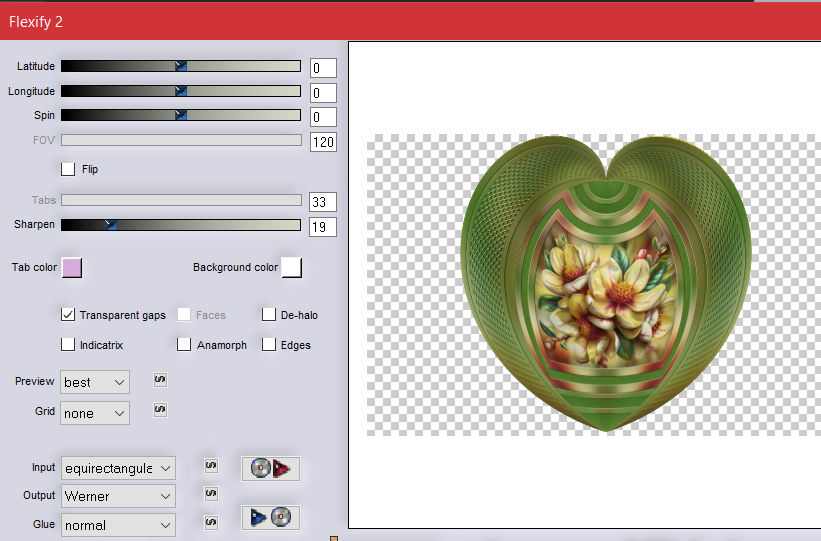
Task: Open the Background color swatch
Action: click(292, 268)
